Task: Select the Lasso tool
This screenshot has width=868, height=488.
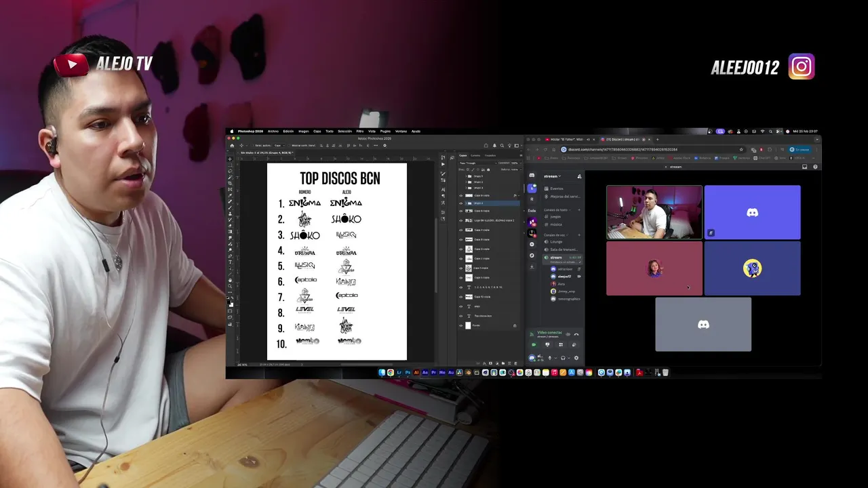Action: tap(230, 171)
